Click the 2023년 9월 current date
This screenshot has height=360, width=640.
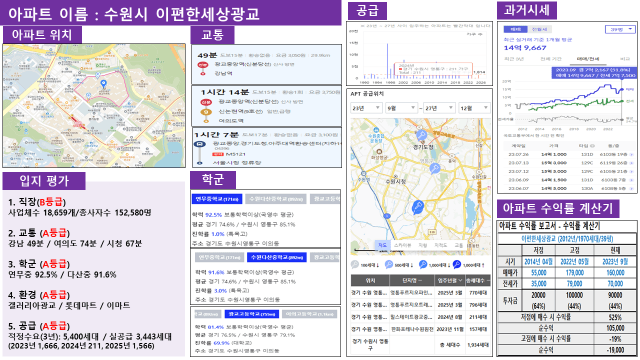coord(615,262)
